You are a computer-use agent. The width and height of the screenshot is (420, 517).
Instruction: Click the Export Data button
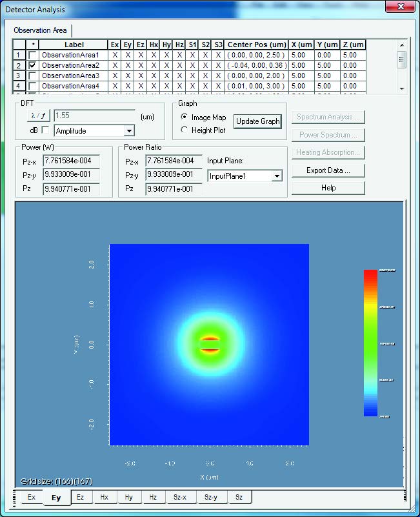[x=328, y=170]
